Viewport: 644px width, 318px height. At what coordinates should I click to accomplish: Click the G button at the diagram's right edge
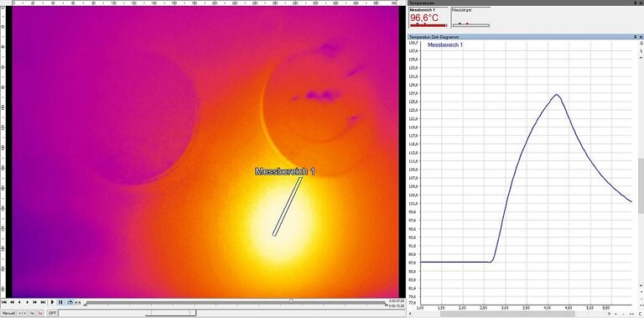coord(641,43)
